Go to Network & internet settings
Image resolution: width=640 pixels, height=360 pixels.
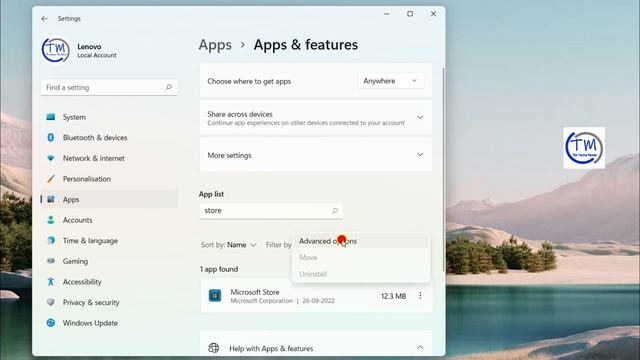(109, 158)
